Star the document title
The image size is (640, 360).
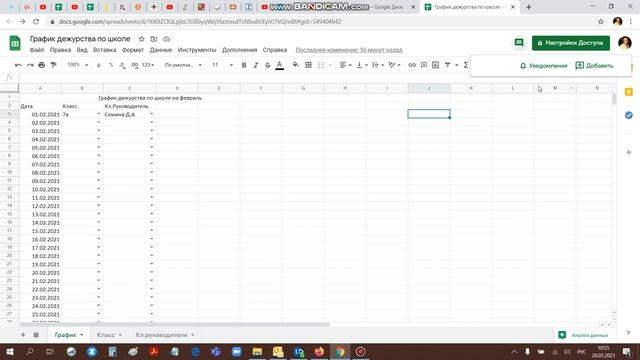pyautogui.click(x=141, y=39)
